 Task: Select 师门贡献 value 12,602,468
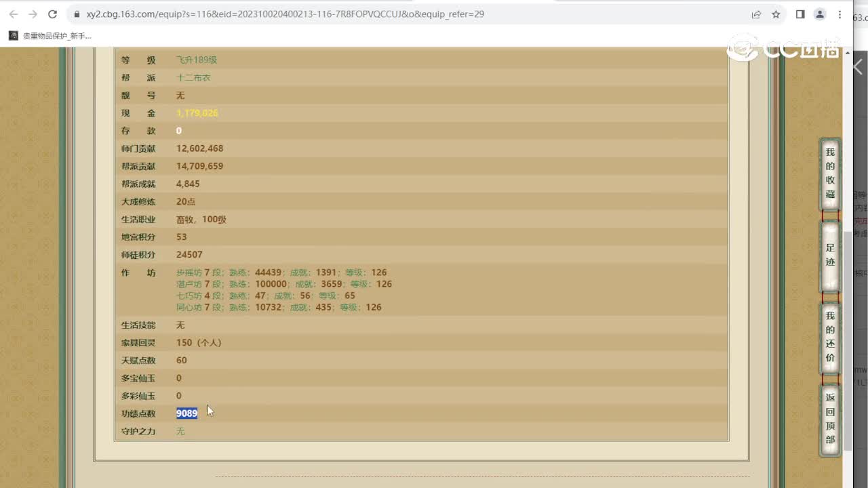coord(199,148)
